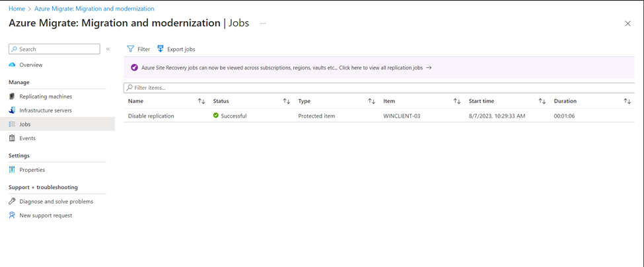Click the New support request person icon
Screen dimensions: 644x267
(12, 215)
